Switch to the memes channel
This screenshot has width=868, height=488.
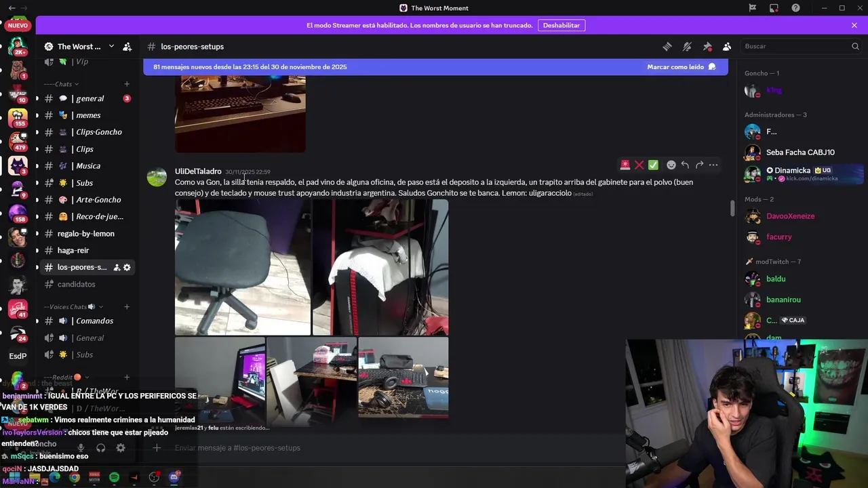[87, 115]
